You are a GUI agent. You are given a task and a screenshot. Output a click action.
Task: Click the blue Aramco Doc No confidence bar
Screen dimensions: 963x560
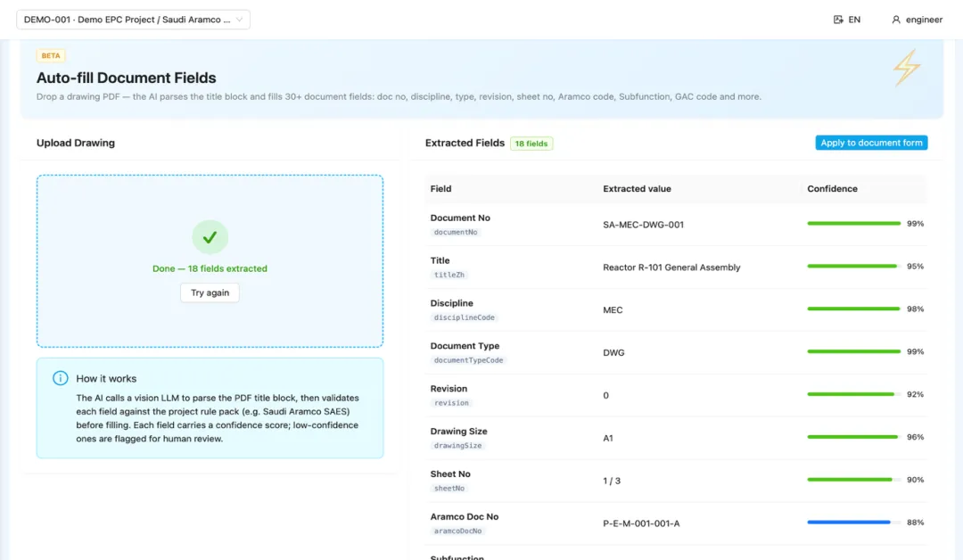(853, 523)
